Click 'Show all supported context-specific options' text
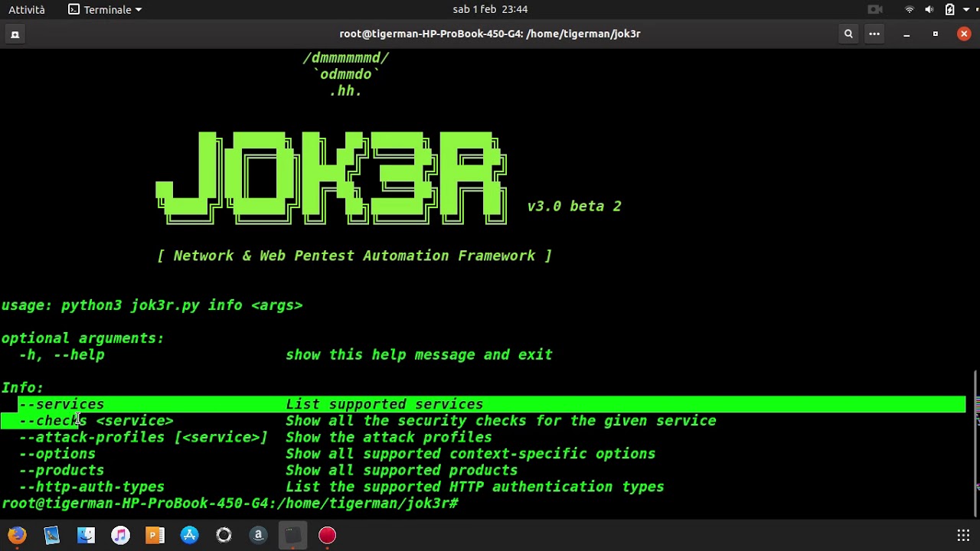 pyautogui.click(x=471, y=454)
